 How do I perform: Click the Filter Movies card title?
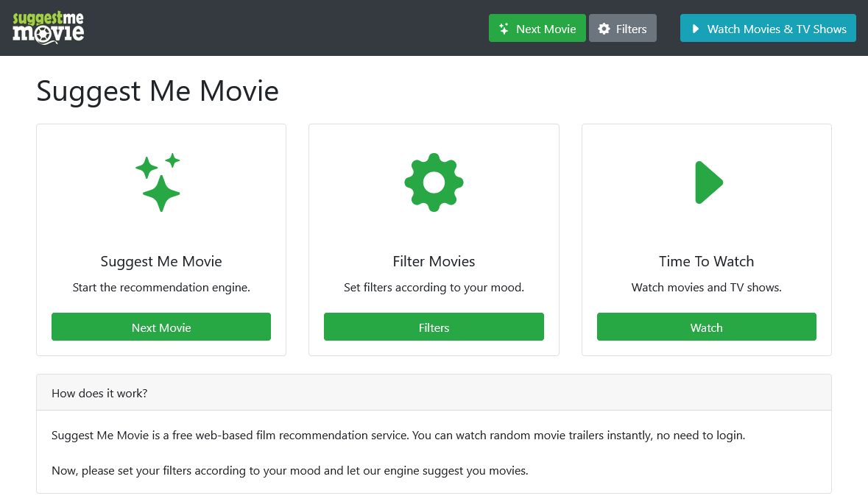tap(434, 261)
